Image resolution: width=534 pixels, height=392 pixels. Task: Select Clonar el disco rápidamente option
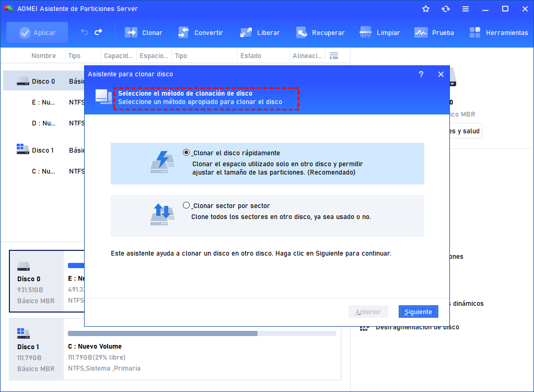(187, 153)
